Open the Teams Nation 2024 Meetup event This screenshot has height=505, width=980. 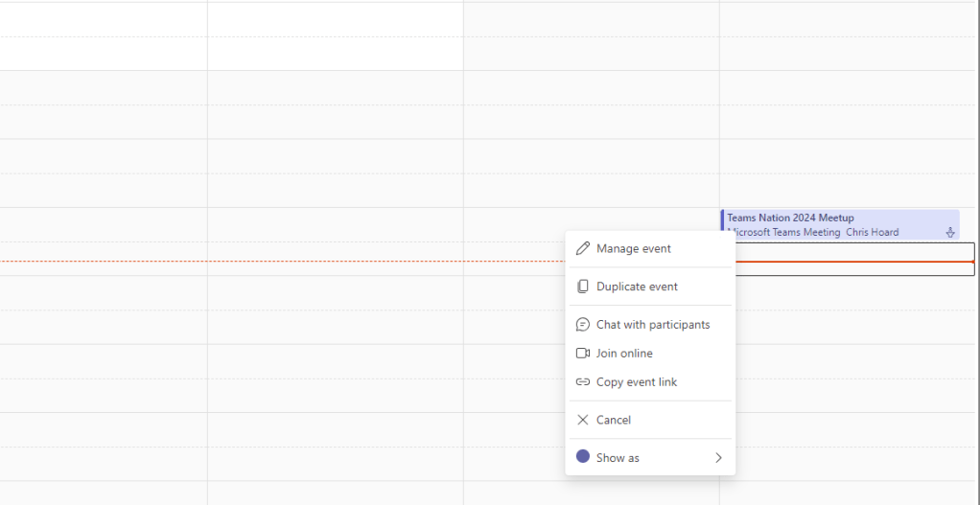coord(790,218)
